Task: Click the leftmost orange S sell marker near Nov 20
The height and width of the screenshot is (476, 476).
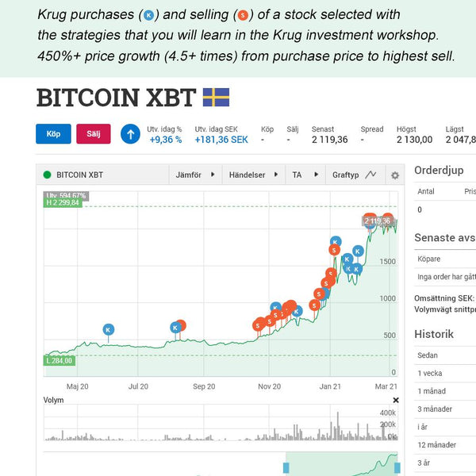Action: point(258,326)
